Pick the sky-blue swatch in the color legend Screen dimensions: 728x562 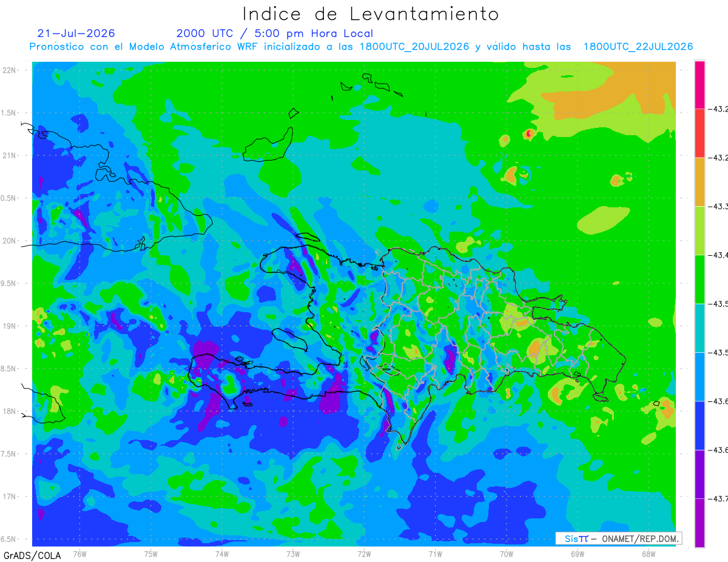tap(699, 376)
